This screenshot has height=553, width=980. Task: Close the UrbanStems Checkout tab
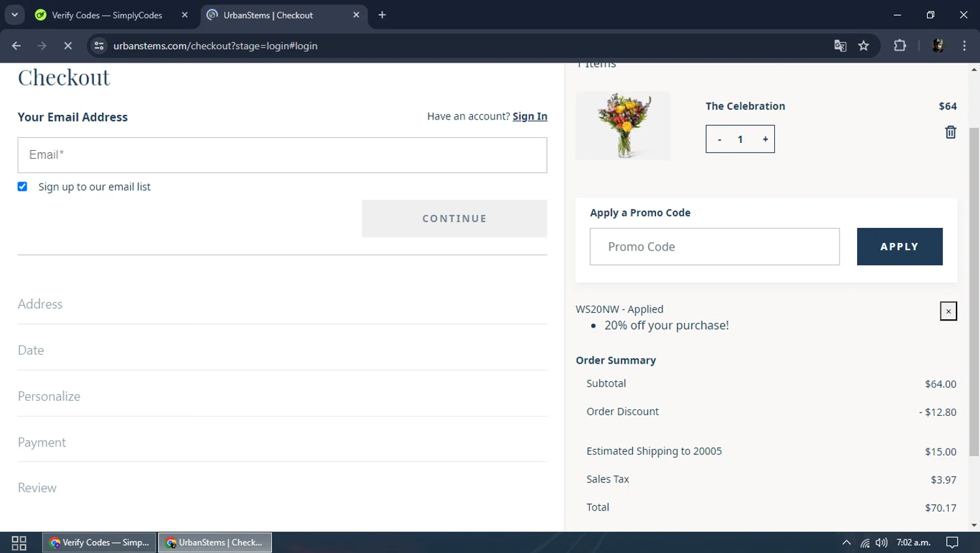(x=356, y=15)
